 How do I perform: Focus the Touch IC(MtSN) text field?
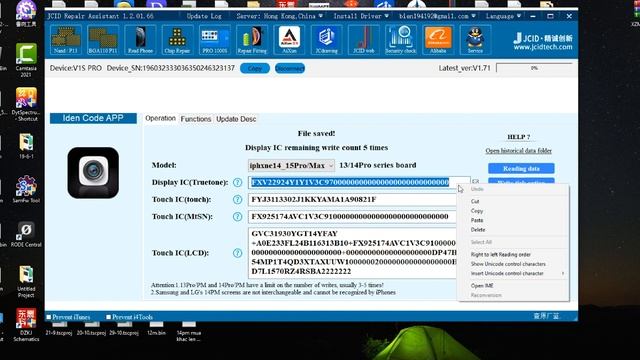tap(352, 217)
